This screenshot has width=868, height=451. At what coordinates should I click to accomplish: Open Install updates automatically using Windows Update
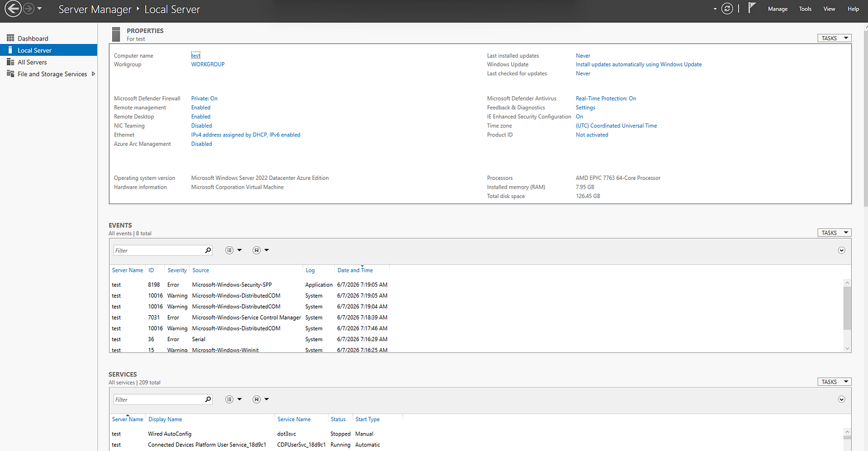pos(639,65)
